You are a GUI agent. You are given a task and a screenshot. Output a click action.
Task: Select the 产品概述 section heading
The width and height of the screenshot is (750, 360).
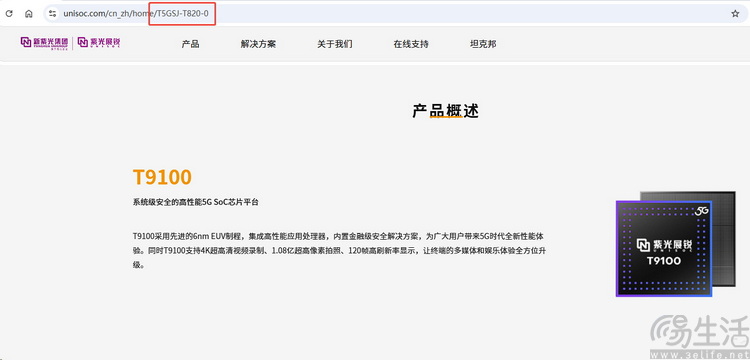[445, 111]
